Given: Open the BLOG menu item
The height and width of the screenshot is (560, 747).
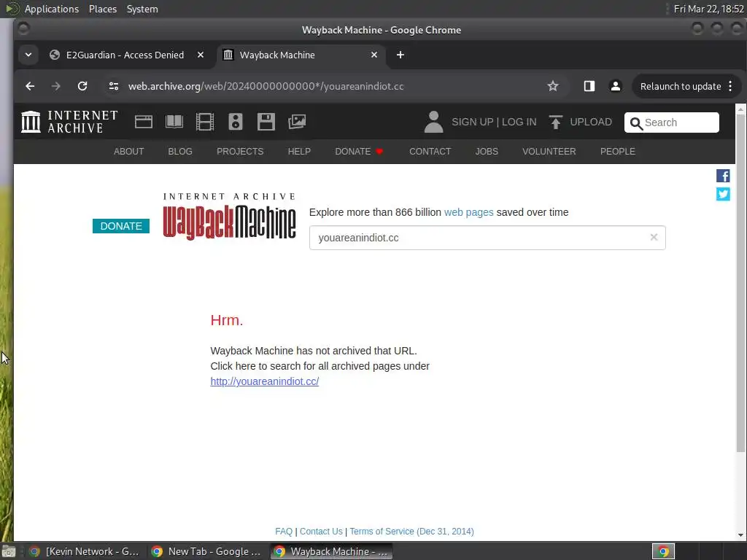Looking at the screenshot, I should point(180,152).
